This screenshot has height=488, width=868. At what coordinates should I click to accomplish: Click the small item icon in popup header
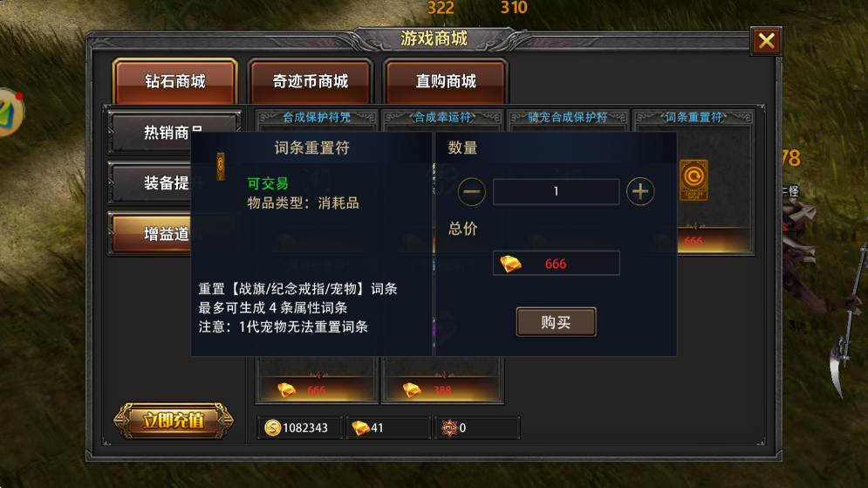click(x=221, y=166)
